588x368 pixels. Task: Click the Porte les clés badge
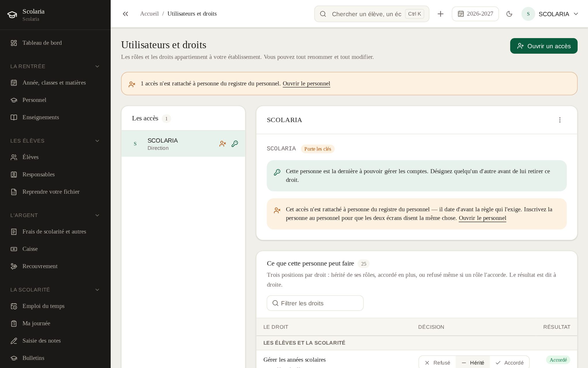318,149
